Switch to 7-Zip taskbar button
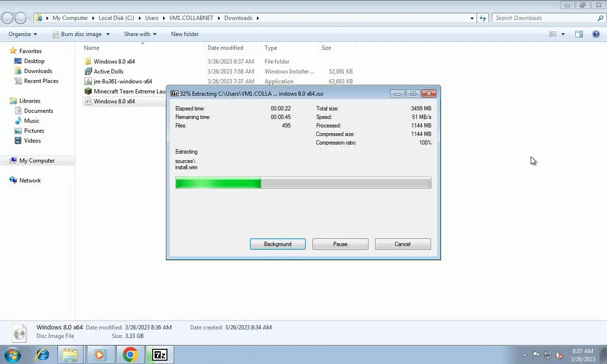Viewport: 607px width, 364px height. (160, 355)
